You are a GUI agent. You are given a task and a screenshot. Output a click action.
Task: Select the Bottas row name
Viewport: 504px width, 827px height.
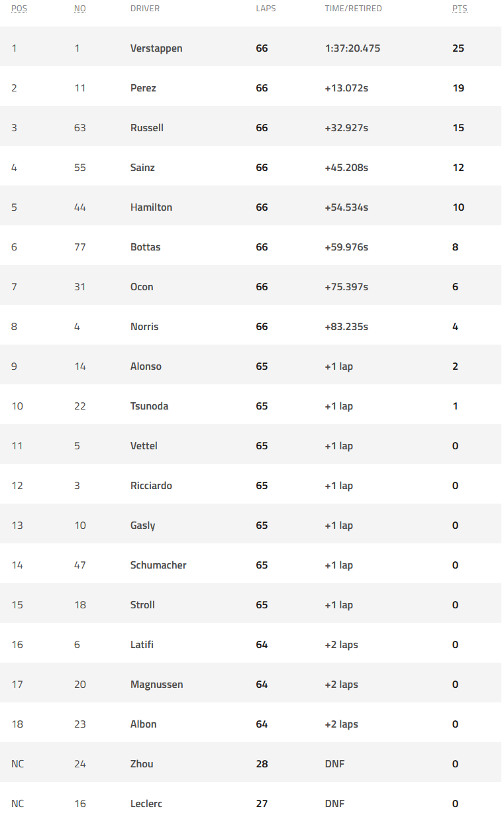[146, 247]
